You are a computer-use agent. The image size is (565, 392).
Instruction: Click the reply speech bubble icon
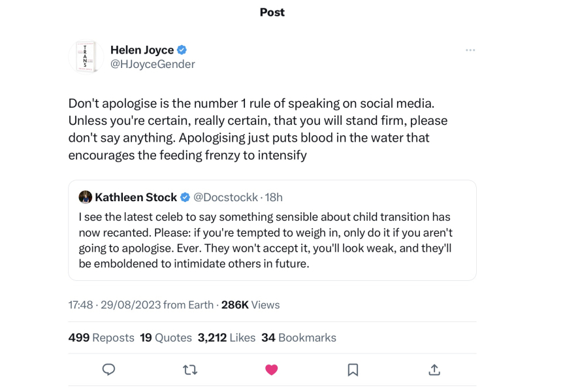[x=109, y=370]
